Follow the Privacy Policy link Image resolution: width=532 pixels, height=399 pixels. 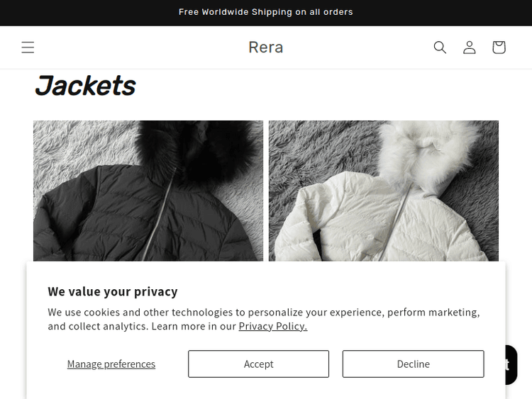pos(272,326)
